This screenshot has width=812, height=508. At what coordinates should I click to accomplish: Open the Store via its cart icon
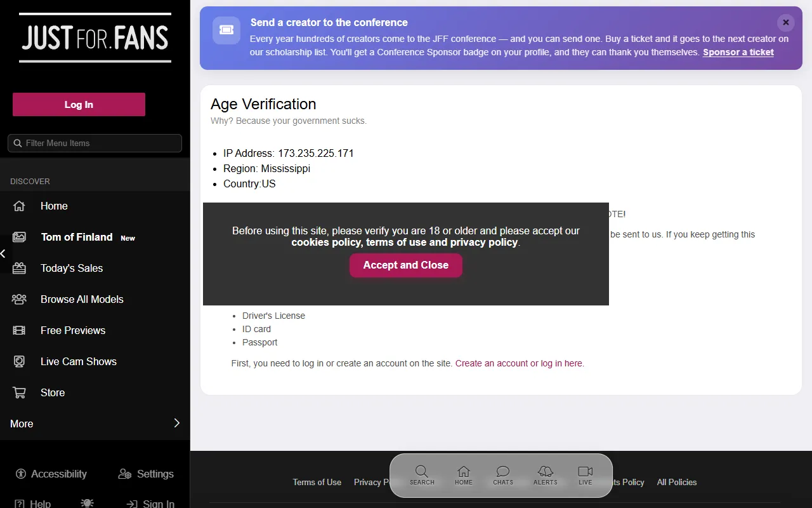click(19, 392)
